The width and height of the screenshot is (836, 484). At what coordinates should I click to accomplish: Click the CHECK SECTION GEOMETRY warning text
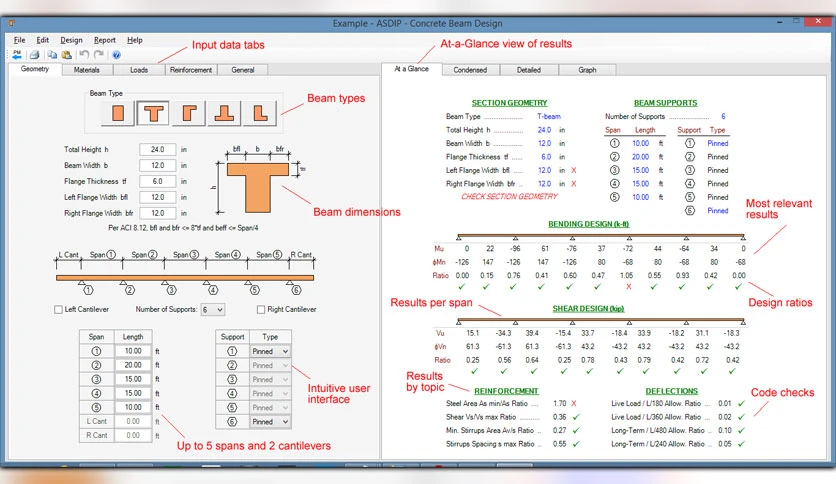pyautogui.click(x=509, y=197)
